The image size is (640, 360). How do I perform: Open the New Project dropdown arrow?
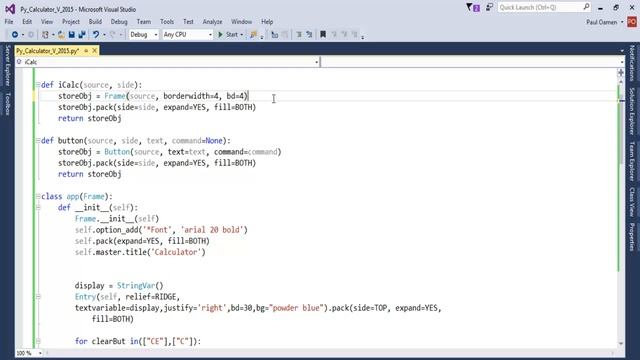pos(53,35)
